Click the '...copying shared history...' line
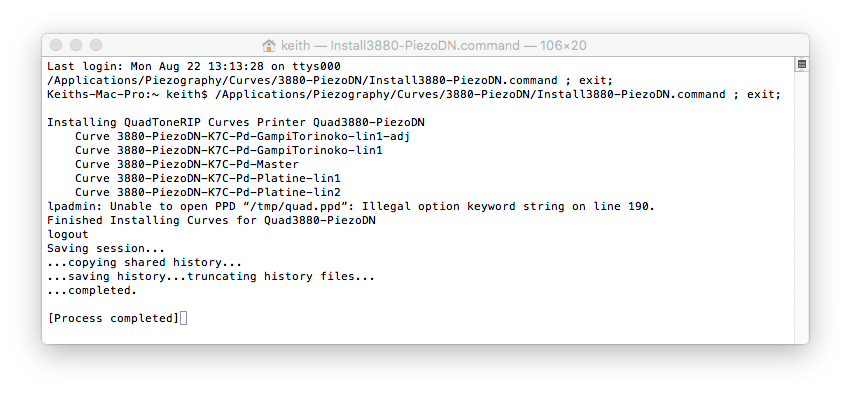Image resolution: width=851 pixels, height=394 pixels. coord(144,263)
